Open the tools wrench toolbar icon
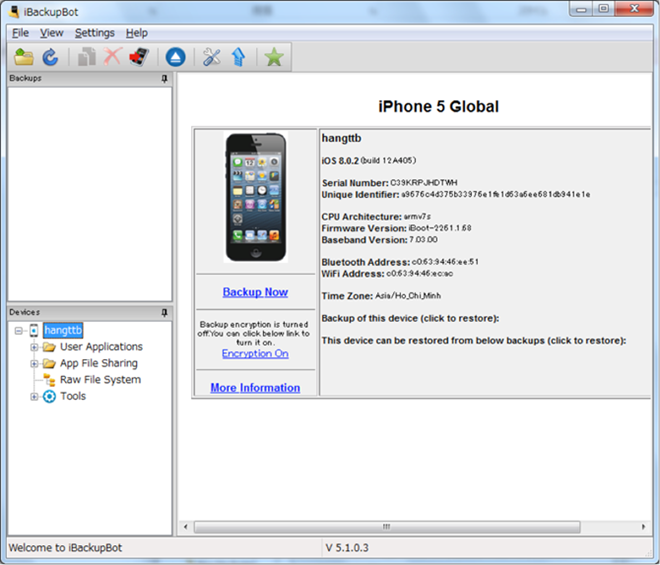 click(211, 57)
